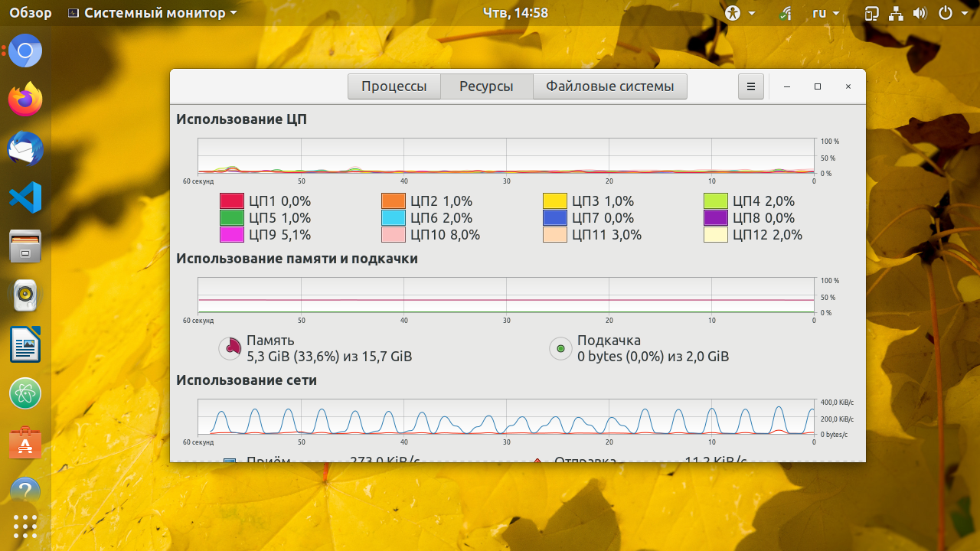Click the swap usage circle icon

(560, 348)
